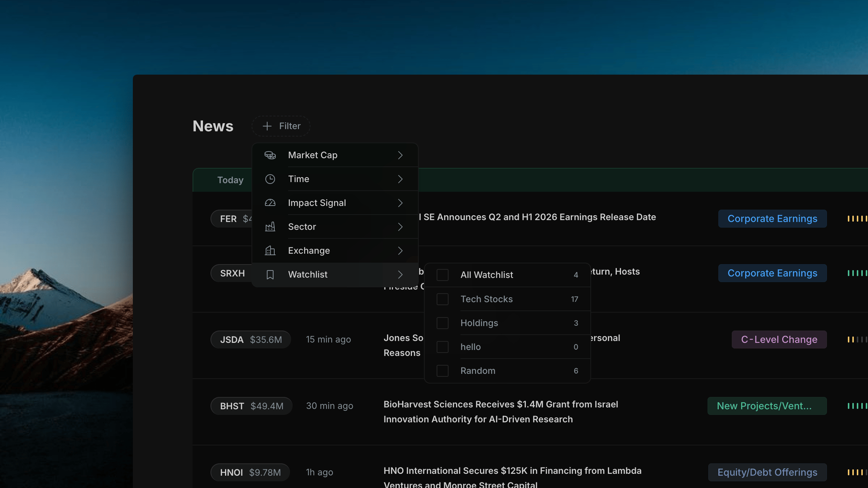The image size is (868, 488).
Task: Click the FER ticker chip
Action: [x=231, y=219]
